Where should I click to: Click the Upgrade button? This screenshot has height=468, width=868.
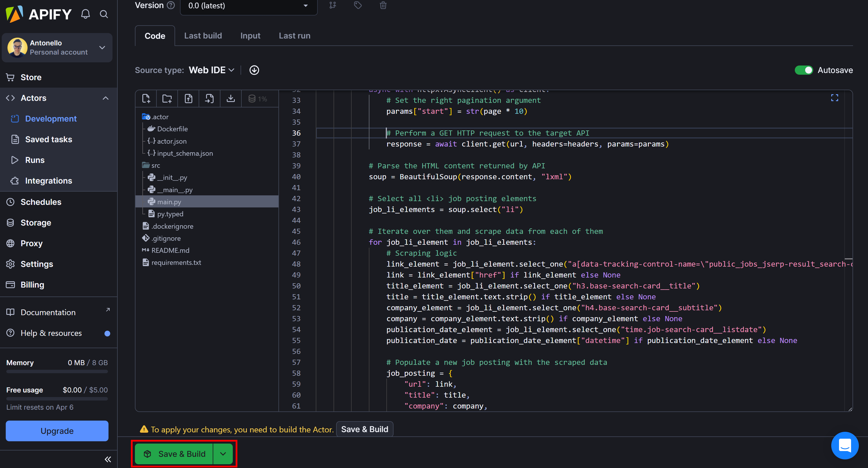click(57, 431)
